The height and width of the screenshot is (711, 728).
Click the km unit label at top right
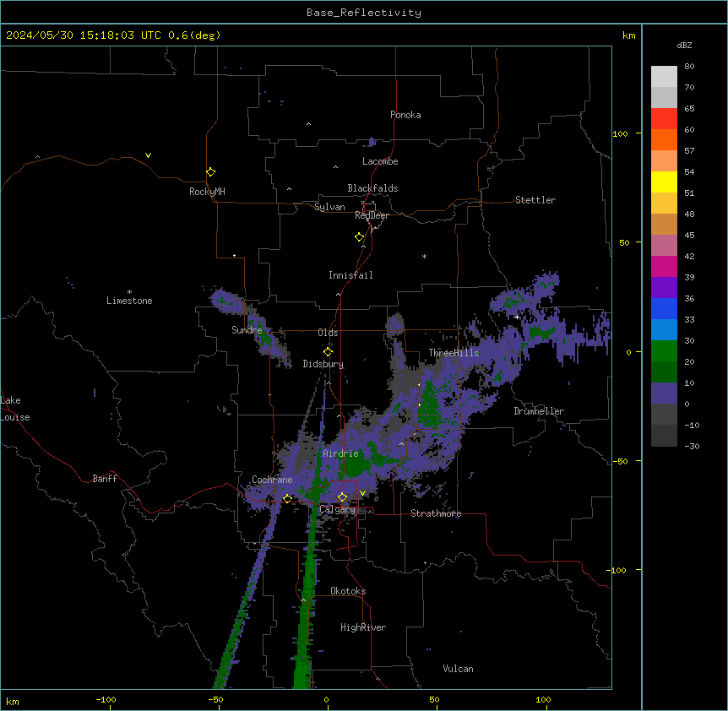[x=629, y=35]
